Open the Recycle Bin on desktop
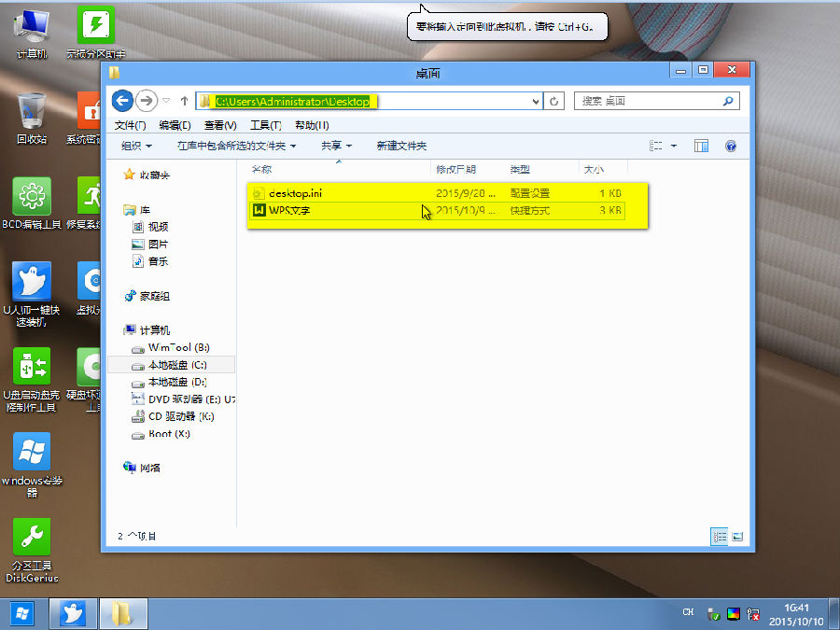840x630 pixels. (x=32, y=117)
